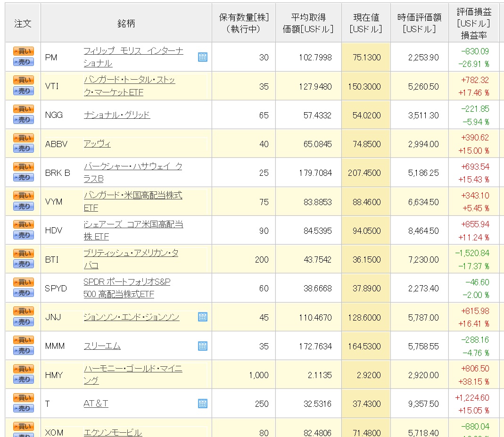Image resolution: width=504 pixels, height=437 pixels.
Task: Select the HMY gain rate +38.15 %
Action: click(x=473, y=382)
